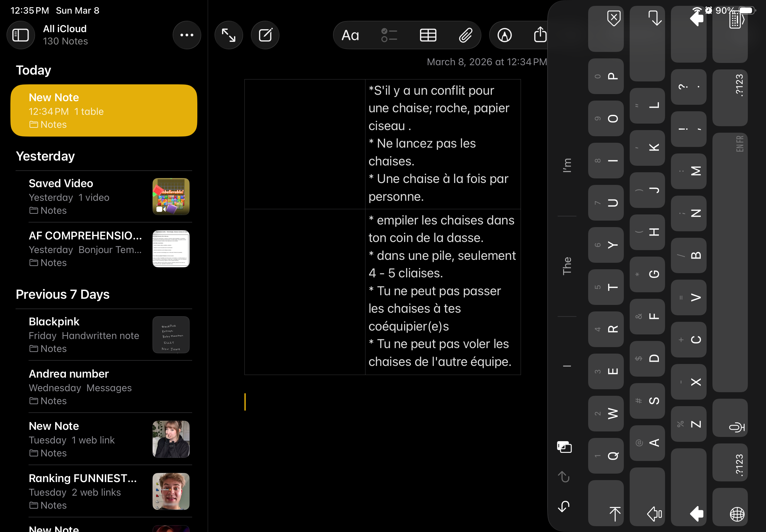Open the All iCloud folder header

click(65, 35)
